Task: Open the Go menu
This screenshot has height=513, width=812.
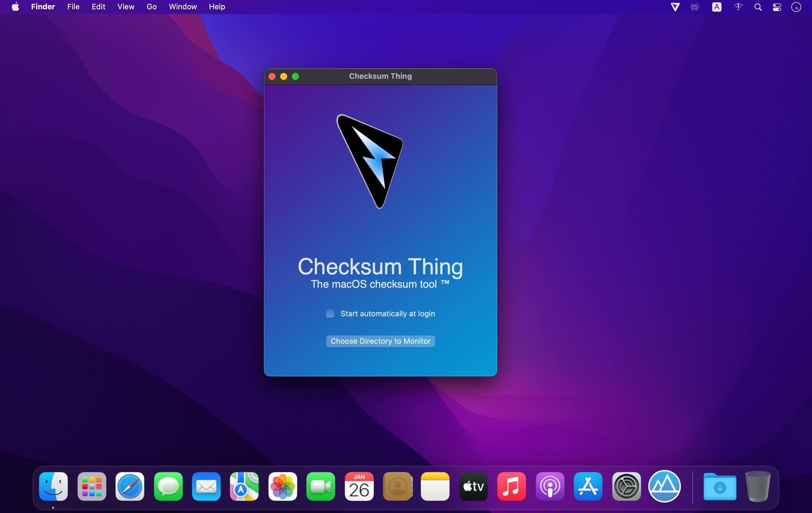Action: (151, 7)
